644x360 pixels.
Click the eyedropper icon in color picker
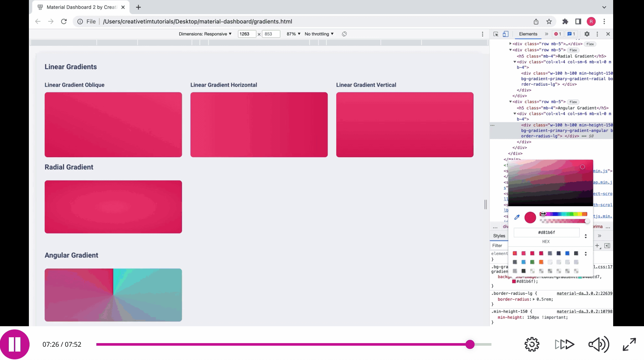click(517, 217)
